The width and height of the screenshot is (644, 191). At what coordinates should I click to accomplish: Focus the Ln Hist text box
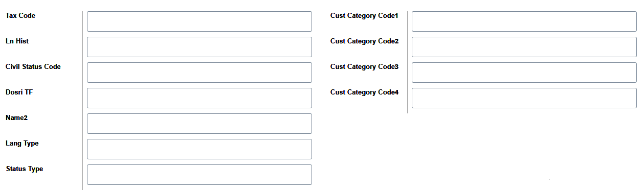click(x=199, y=47)
